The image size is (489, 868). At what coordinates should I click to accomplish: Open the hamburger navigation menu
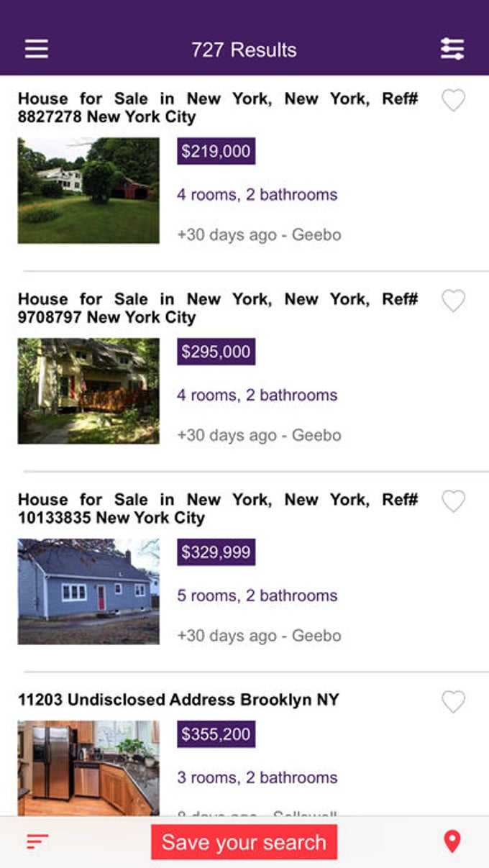pyautogui.click(x=37, y=49)
